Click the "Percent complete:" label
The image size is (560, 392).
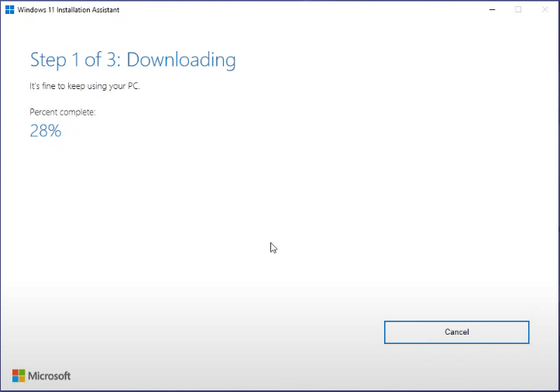tap(63, 112)
